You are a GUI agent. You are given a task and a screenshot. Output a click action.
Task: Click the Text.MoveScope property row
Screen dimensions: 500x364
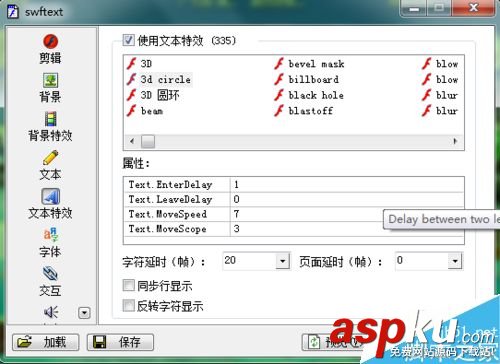(294, 229)
